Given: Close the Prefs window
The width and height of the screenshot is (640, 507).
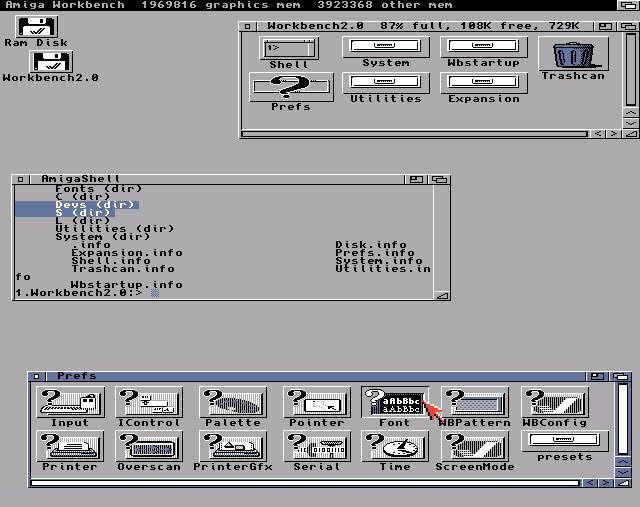Looking at the screenshot, I should pos(36,376).
